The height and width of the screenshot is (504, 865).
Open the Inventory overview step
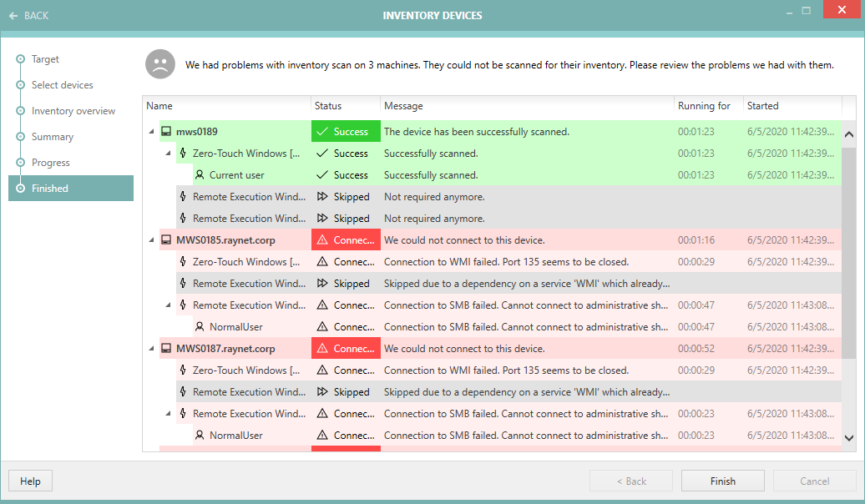click(73, 111)
